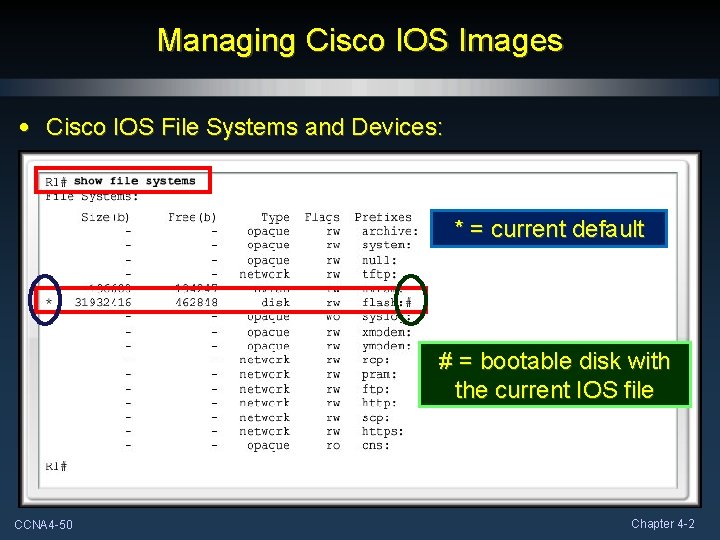Image resolution: width=720 pixels, height=540 pixels.
Task: Select the size value "31932416"
Action: tap(103, 302)
